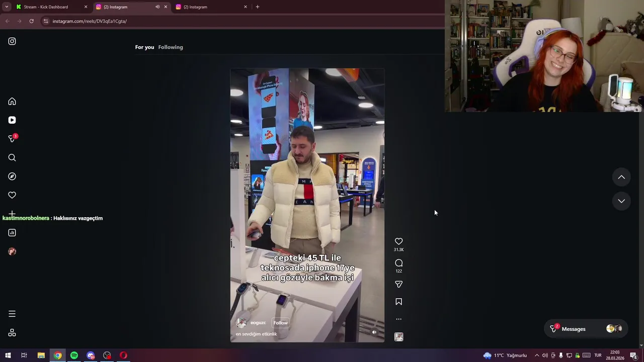This screenshot has height=362, width=644.
Task: Go back in browser history
Action: [7, 21]
